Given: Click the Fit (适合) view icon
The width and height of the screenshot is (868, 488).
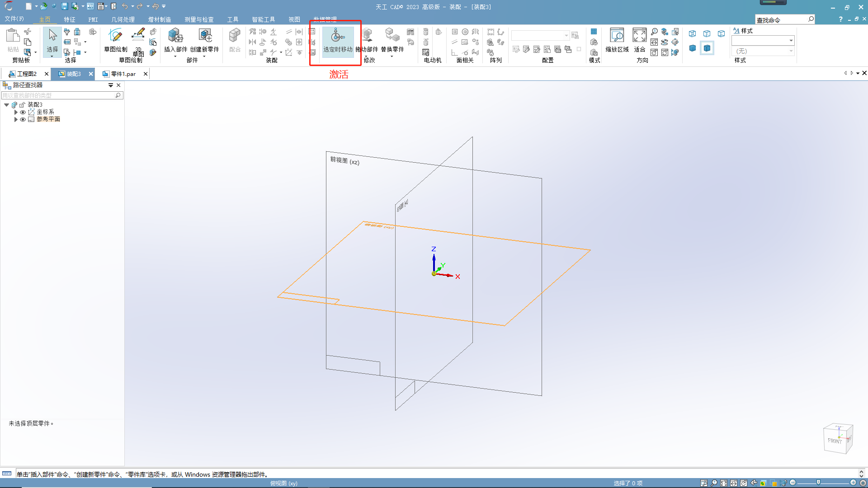Looking at the screenshot, I should 639,35.
